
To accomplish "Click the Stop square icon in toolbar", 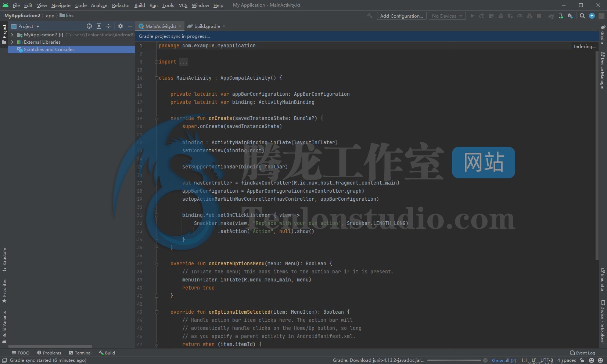I will coord(539,16).
